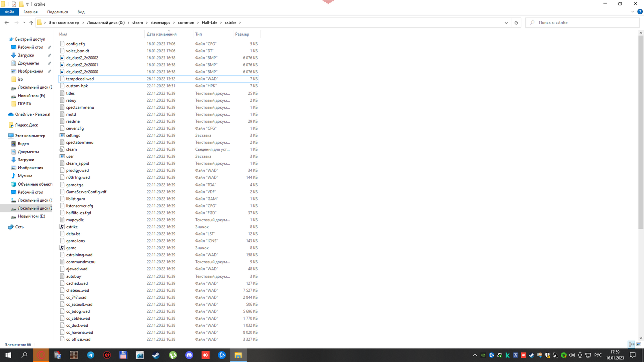Select the settings screensaver file icon
The height and width of the screenshot is (362, 644).
tap(62, 135)
